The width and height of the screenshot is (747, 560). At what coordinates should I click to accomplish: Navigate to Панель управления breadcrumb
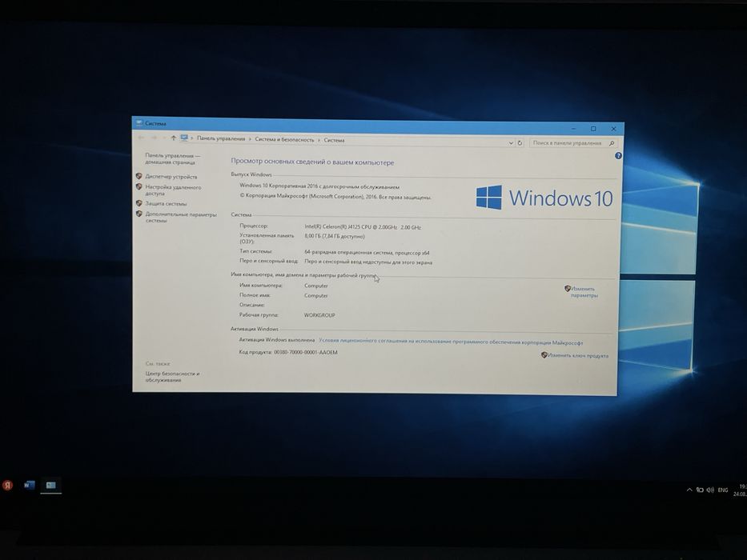point(221,138)
